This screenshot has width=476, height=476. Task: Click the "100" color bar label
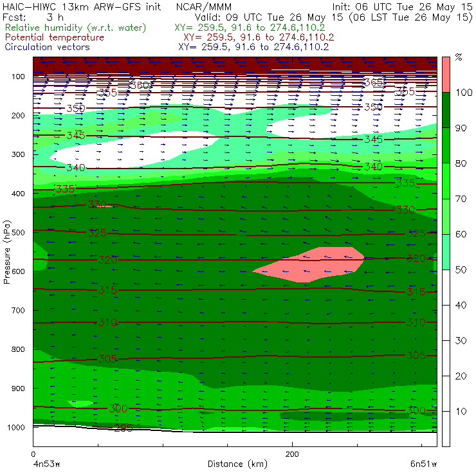pos(464,92)
